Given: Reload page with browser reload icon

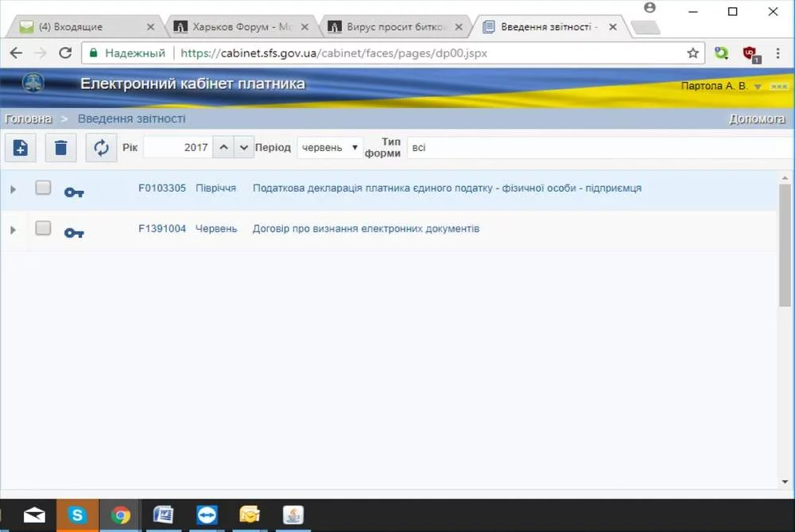Looking at the screenshot, I should click(x=65, y=52).
